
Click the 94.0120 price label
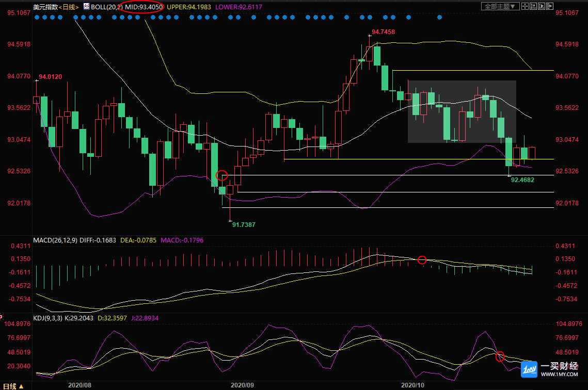tap(50, 77)
